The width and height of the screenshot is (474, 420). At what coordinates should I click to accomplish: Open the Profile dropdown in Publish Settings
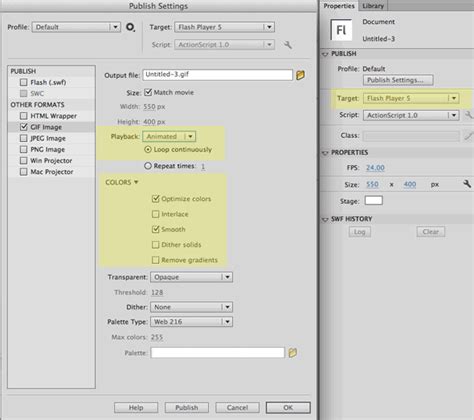click(x=76, y=27)
